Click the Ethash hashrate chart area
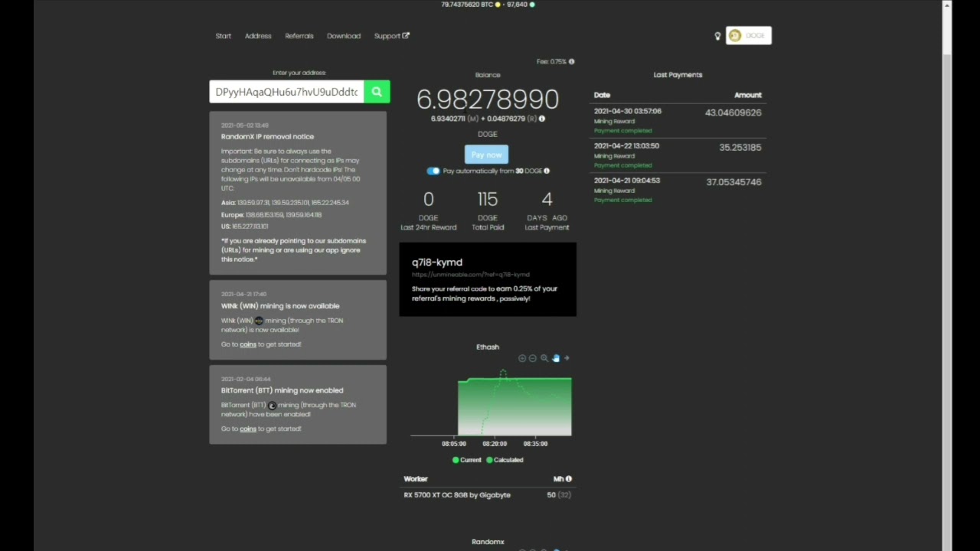This screenshot has height=551, width=980. [491, 404]
